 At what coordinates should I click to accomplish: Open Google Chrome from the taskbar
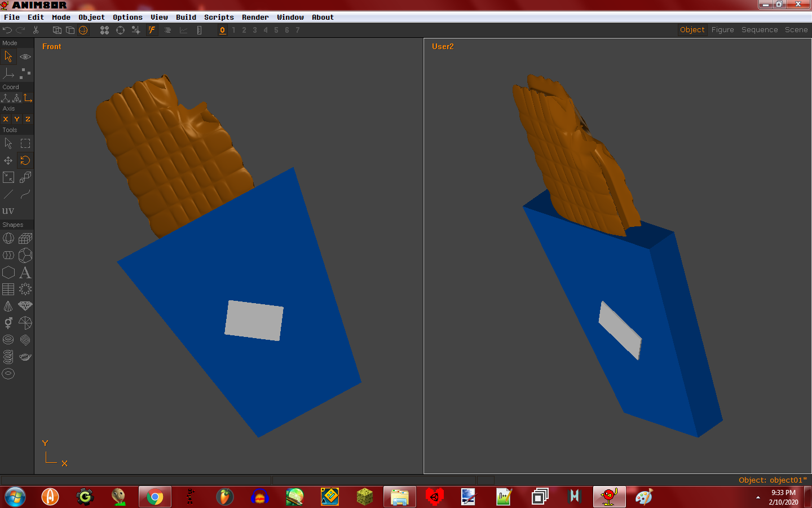tap(155, 497)
